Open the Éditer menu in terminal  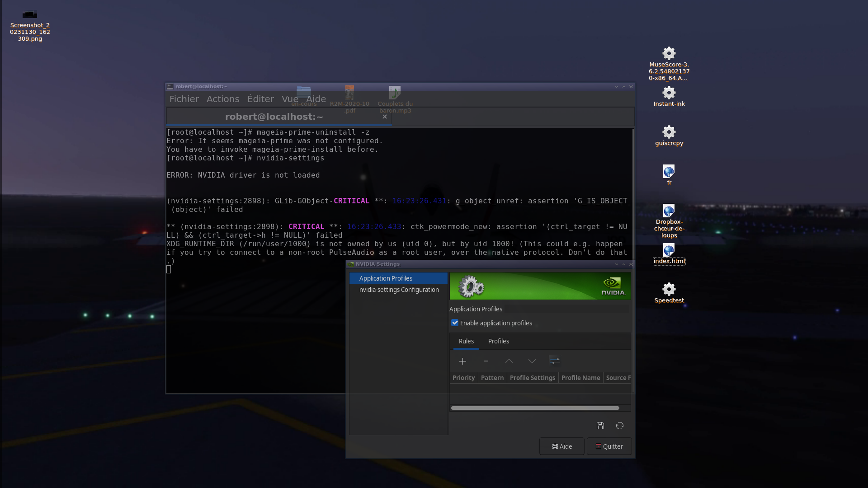pos(260,99)
